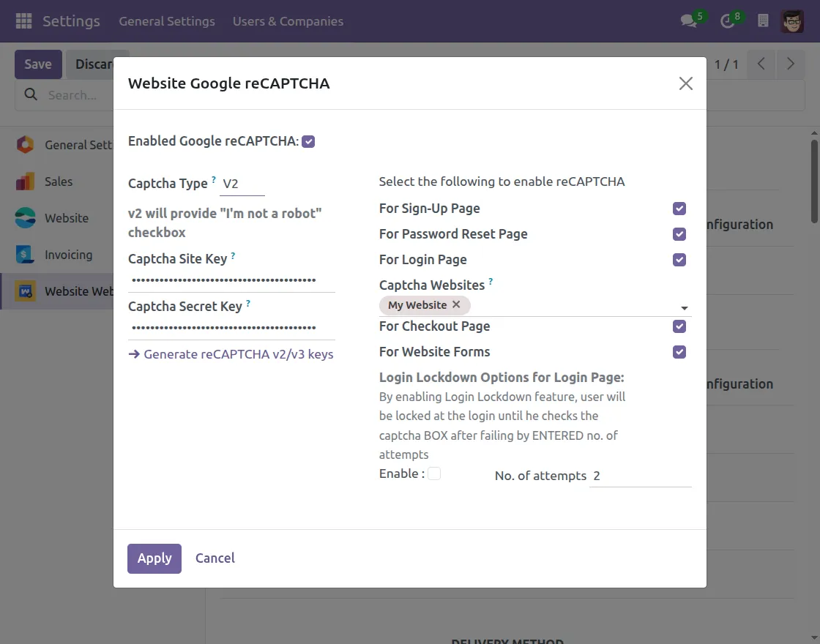This screenshot has height=644, width=820.
Task: Remove the My Website tag
Action: (456, 304)
